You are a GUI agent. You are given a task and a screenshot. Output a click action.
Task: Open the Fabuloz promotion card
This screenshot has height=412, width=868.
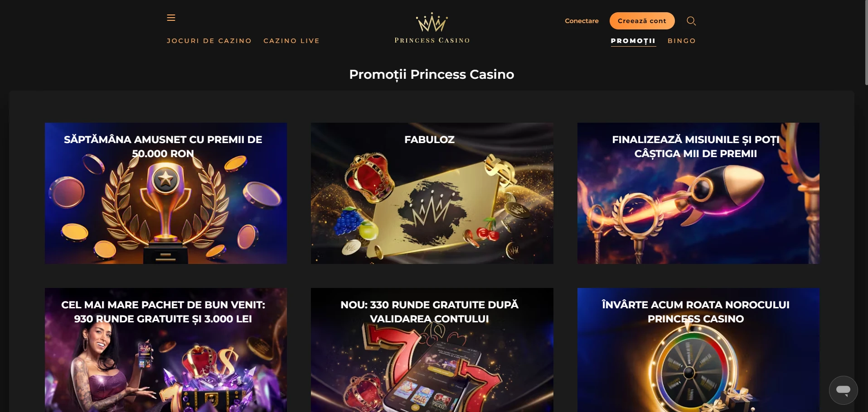pos(432,193)
